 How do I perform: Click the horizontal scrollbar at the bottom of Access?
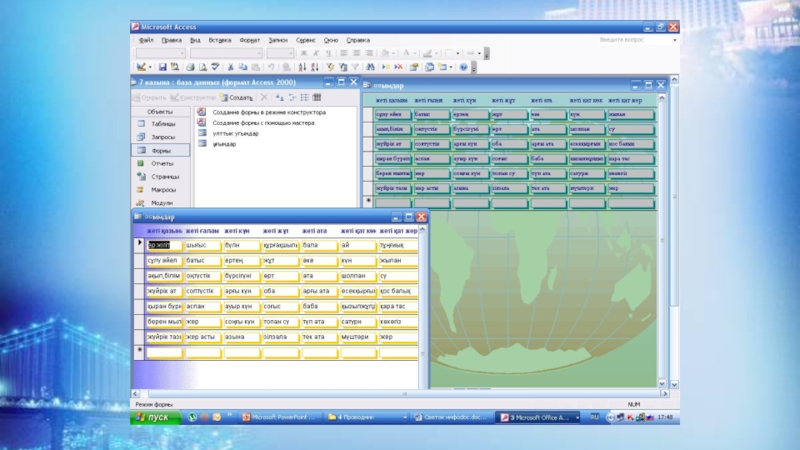click(x=399, y=393)
